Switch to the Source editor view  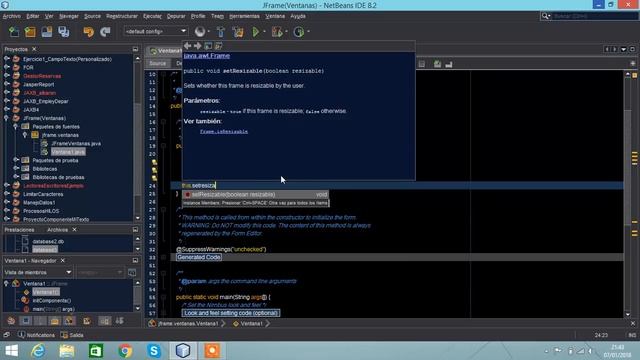(x=158, y=64)
